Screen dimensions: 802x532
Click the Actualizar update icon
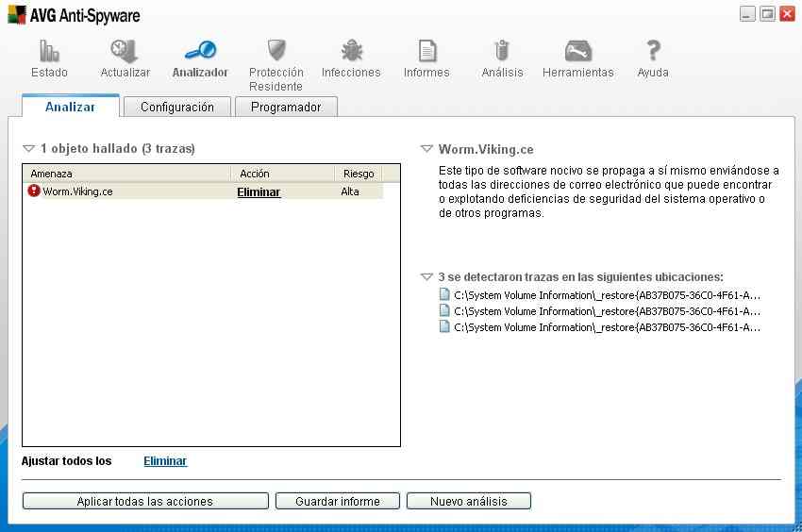pyautogui.click(x=125, y=52)
